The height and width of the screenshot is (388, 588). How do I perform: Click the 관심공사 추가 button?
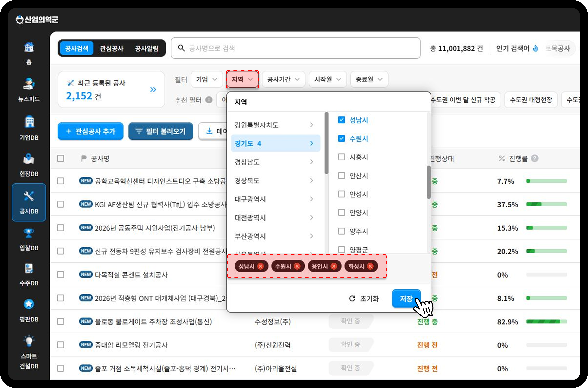coord(91,131)
